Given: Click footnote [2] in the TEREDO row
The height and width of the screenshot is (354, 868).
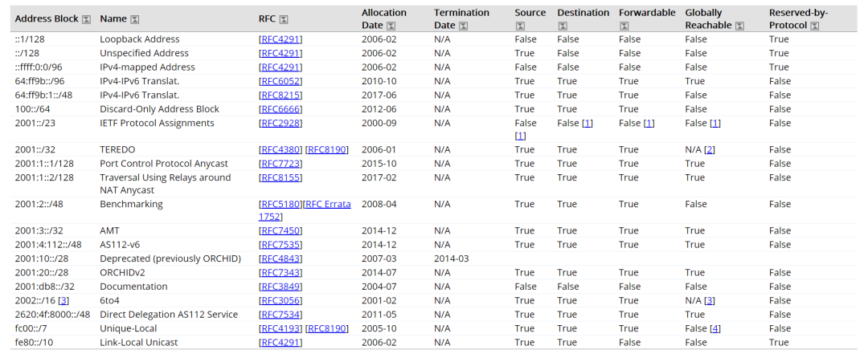Looking at the screenshot, I should 710,149.
